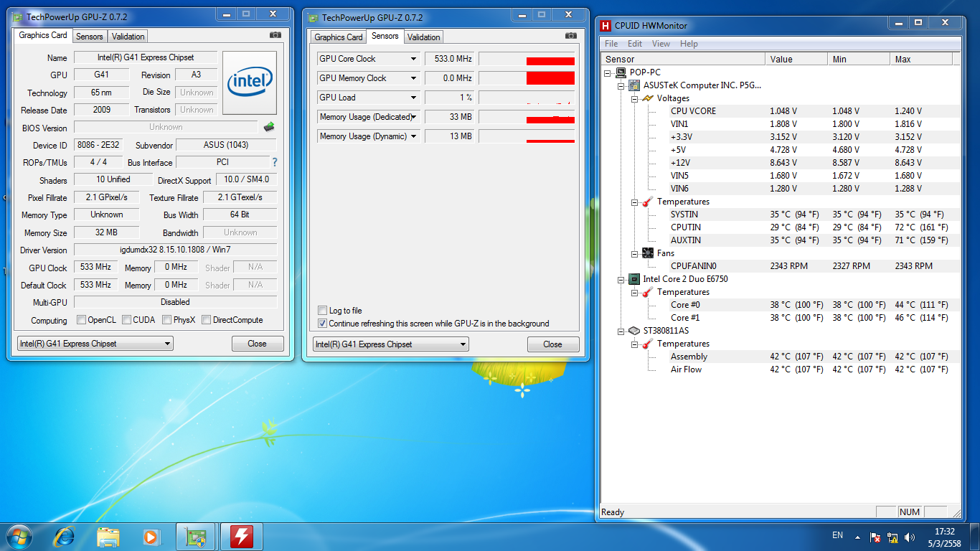
Task: Switch to Validation tab in right GPU-Z window
Action: (424, 37)
